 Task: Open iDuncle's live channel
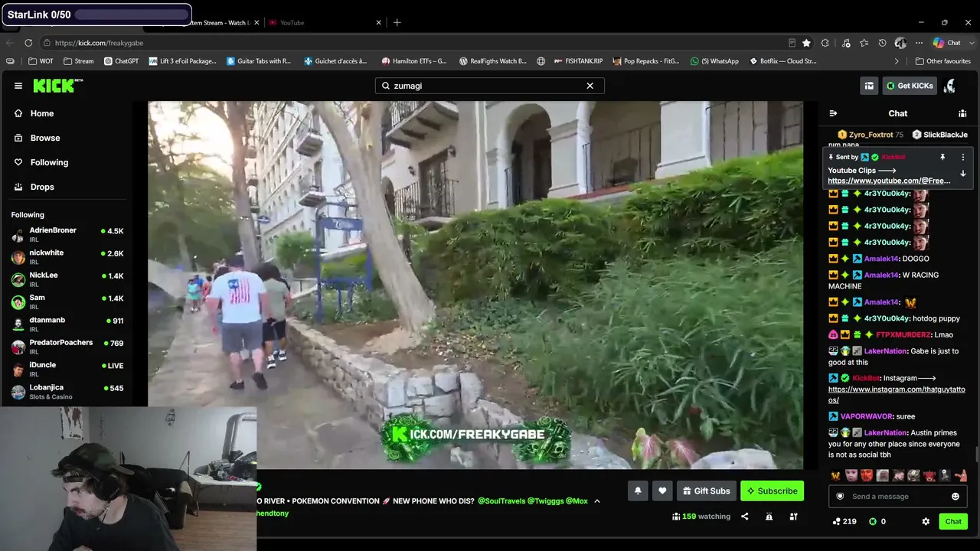(x=67, y=369)
